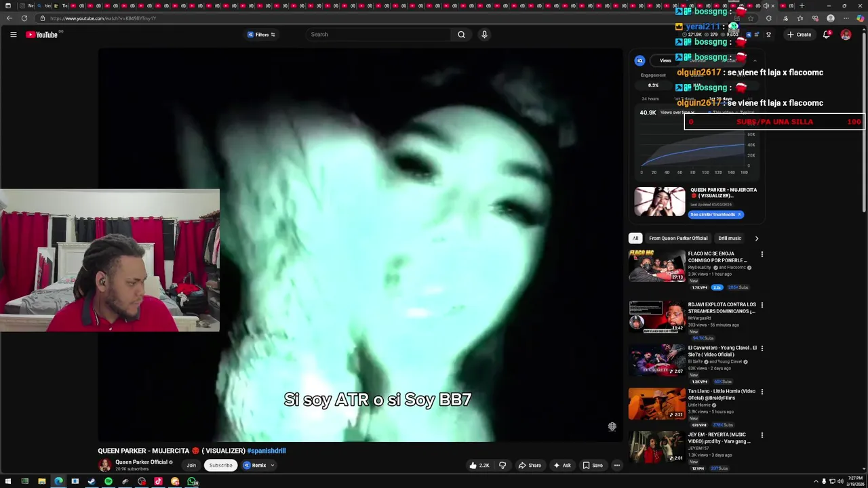Open the Queen Parker Official channel name
The width and height of the screenshot is (868, 488).
[141, 462]
